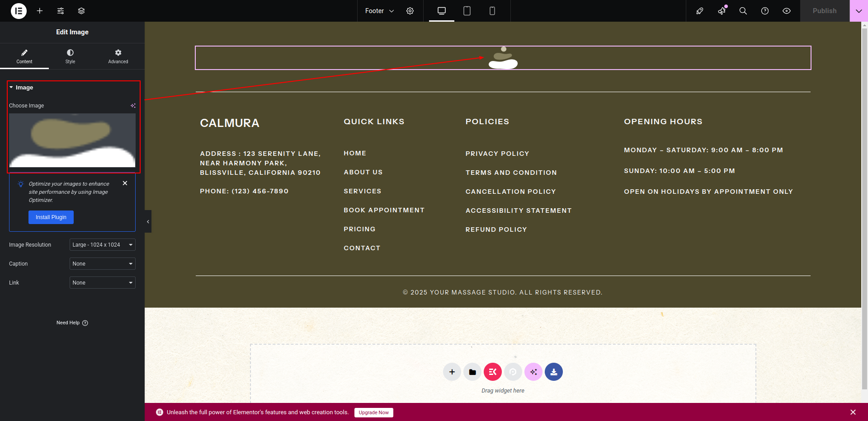The height and width of the screenshot is (421, 868).
Task: Switch to the Advanced tab
Action: [118, 56]
